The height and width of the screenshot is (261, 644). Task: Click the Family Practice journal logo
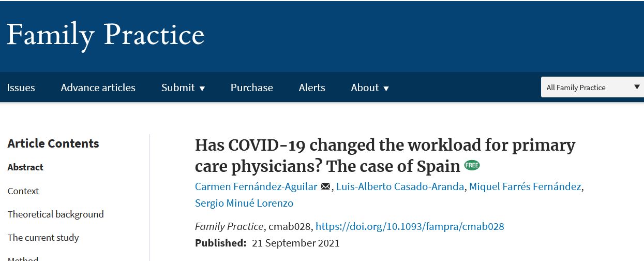[106, 35]
